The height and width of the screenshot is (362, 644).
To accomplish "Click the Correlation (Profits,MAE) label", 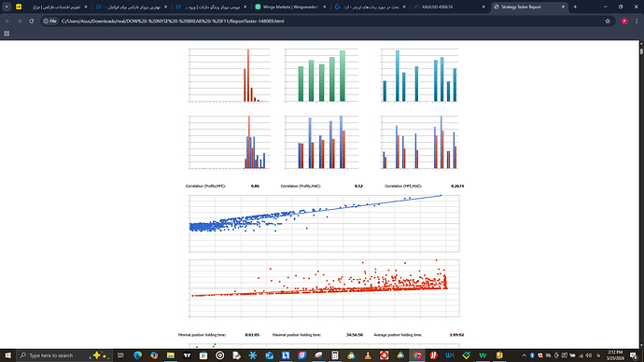I will tap(301, 186).
